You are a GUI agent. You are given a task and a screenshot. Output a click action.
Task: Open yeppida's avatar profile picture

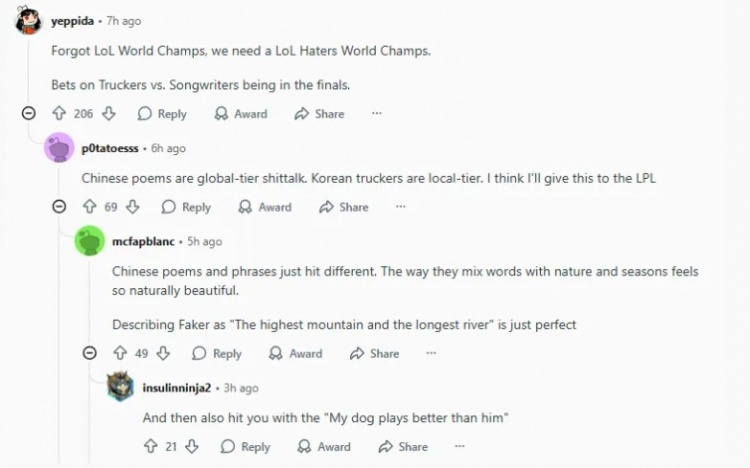click(x=28, y=21)
